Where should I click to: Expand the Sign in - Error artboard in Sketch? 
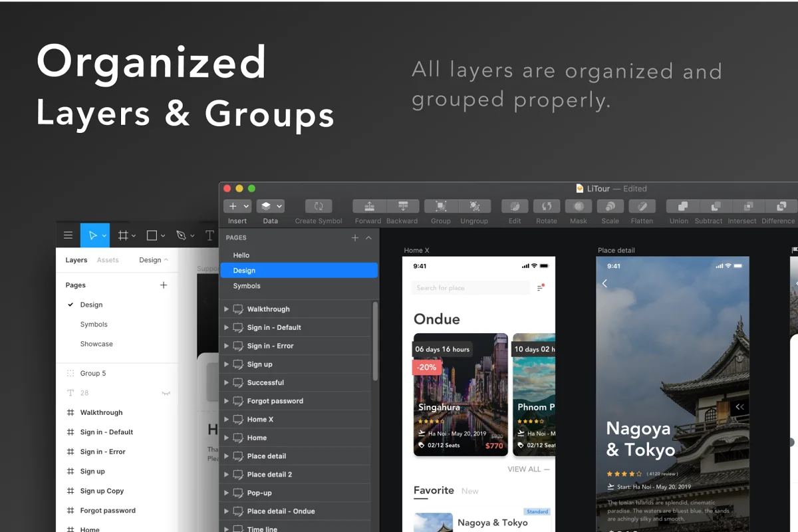click(x=226, y=346)
